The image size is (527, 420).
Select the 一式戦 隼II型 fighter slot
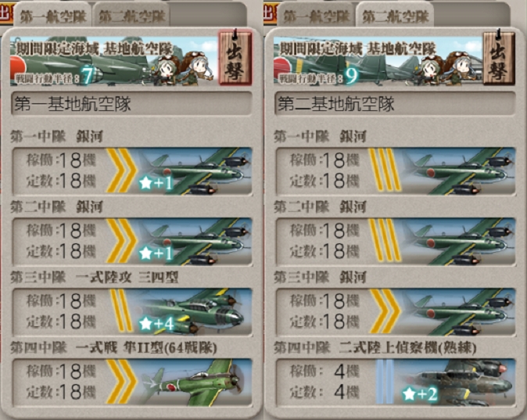point(132,382)
